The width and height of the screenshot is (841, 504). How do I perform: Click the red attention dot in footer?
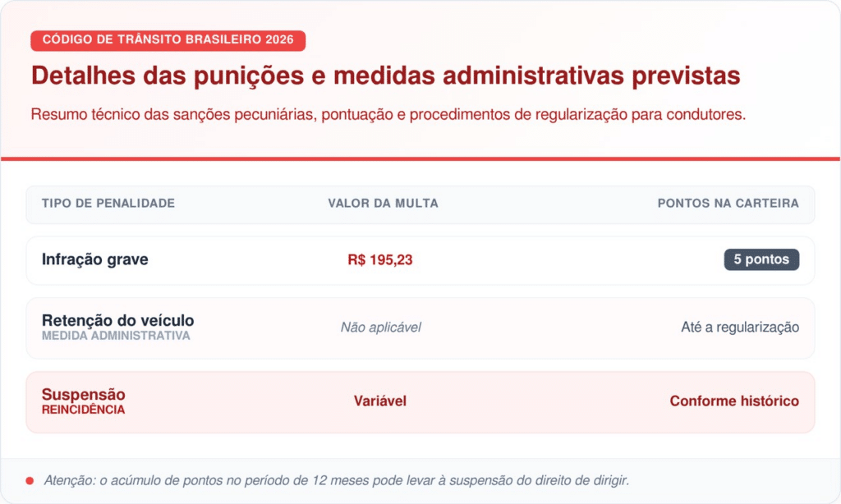pos(30,480)
